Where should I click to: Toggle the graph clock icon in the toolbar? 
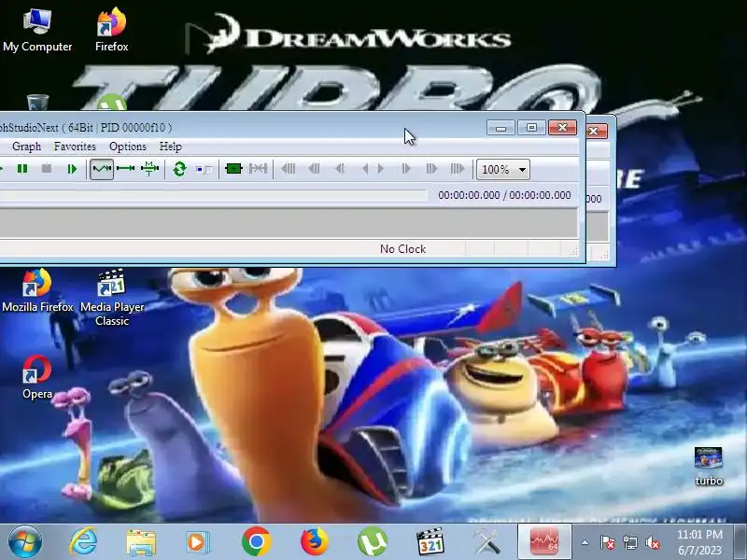click(204, 169)
